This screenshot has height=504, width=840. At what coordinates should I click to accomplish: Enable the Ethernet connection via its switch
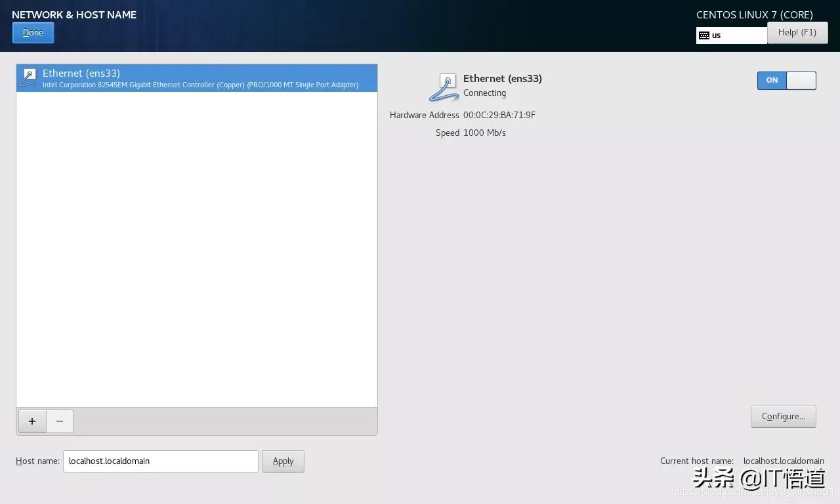click(x=786, y=80)
